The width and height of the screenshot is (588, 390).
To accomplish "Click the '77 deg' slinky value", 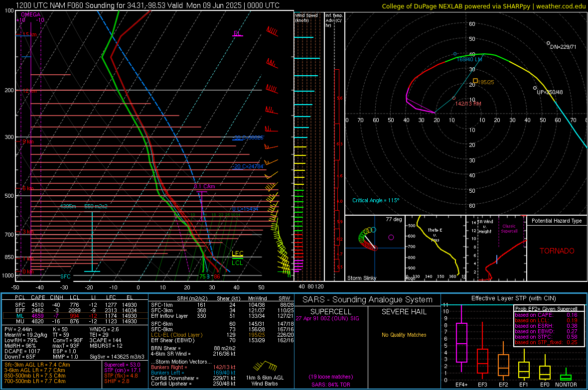I will tap(394, 219).
